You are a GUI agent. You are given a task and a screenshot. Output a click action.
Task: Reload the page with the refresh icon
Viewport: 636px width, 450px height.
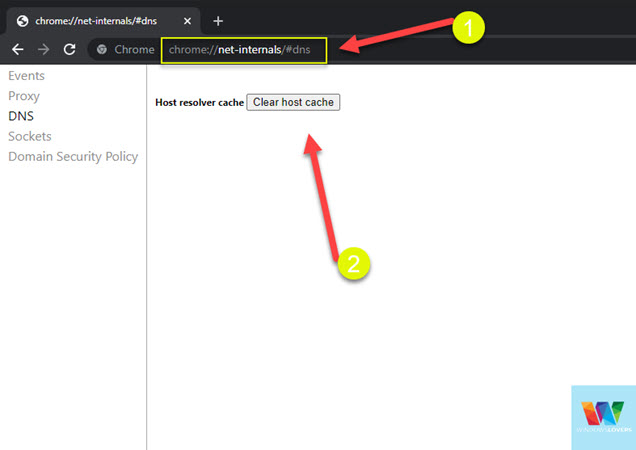[69, 50]
